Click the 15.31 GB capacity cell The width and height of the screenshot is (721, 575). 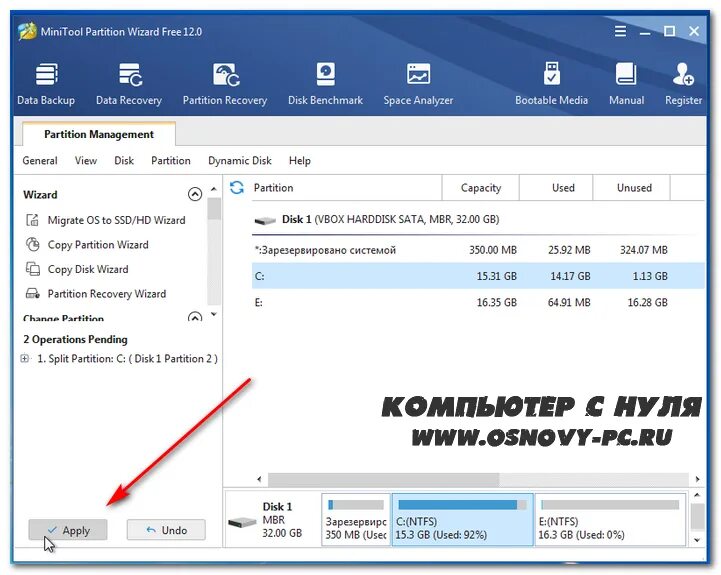[497, 276]
